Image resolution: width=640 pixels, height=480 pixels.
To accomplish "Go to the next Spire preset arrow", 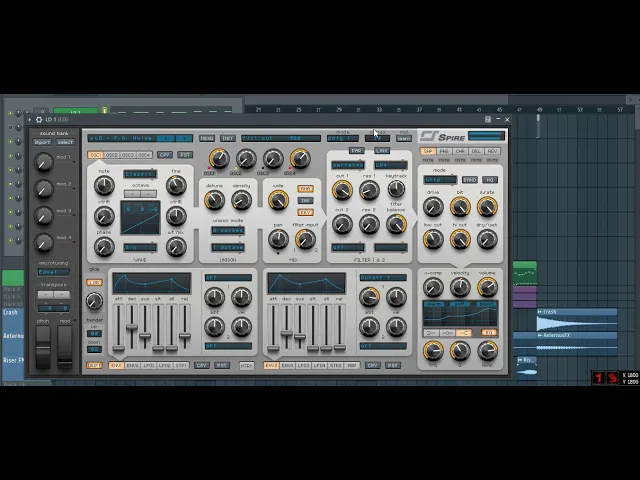I will [184, 138].
